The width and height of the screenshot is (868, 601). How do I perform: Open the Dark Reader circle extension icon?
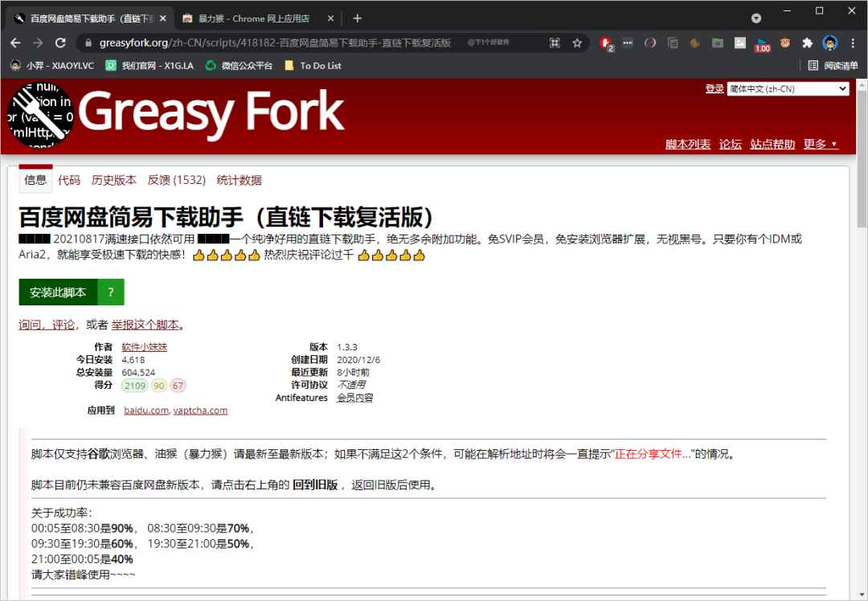649,43
